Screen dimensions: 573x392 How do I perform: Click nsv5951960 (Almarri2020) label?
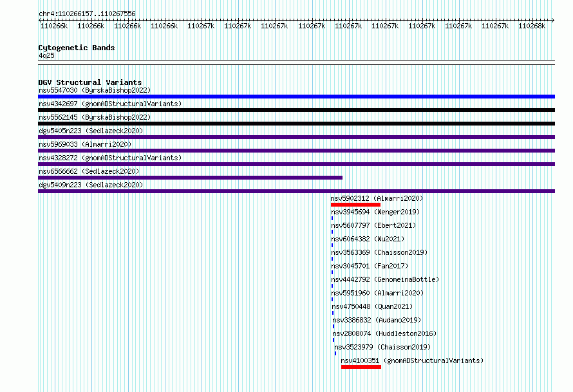click(377, 293)
